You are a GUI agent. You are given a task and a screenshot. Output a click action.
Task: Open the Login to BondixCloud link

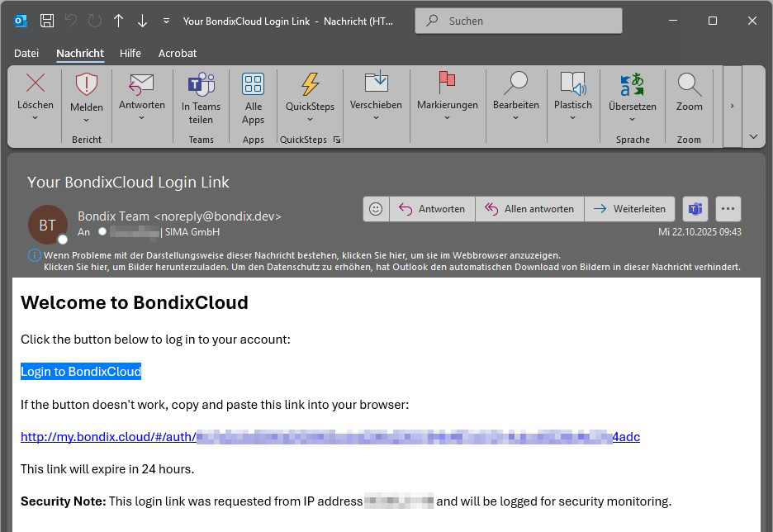coord(81,372)
